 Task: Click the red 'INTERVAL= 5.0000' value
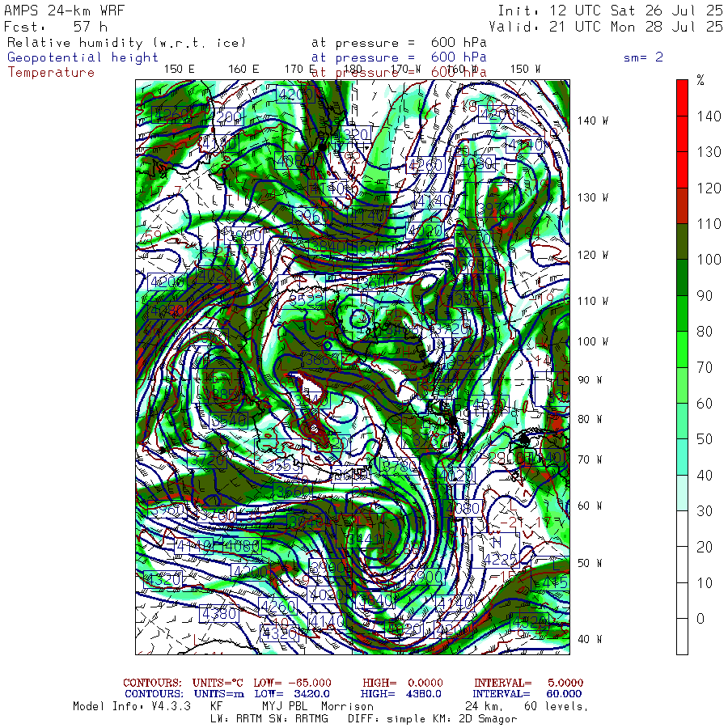[528, 683]
